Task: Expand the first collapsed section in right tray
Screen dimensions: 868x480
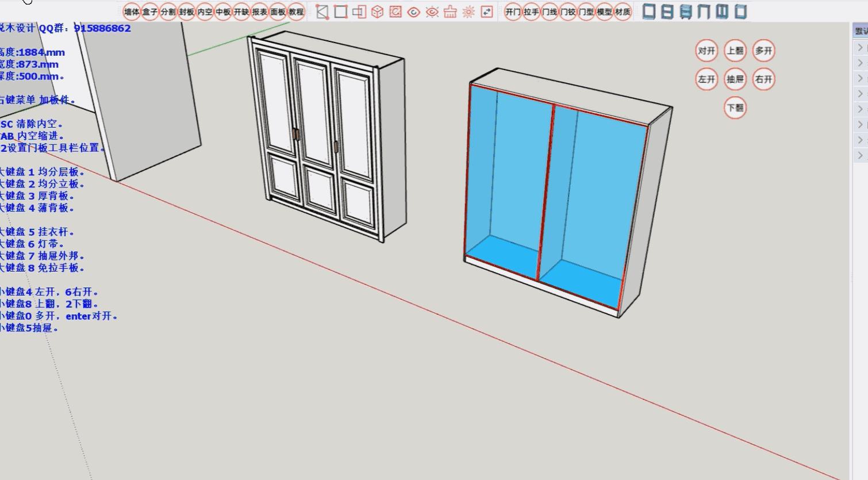Action: [860, 48]
